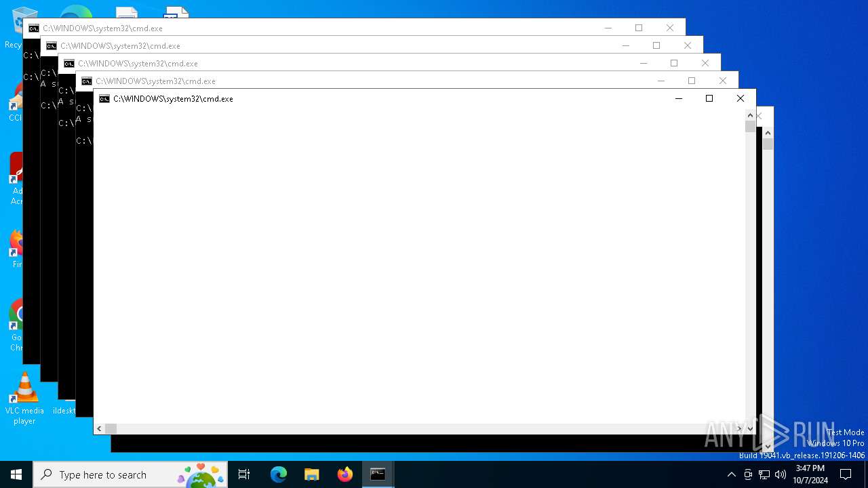
Task: Click the system icon of the second cmd.exe window
Action: pyautogui.click(x=52, y=46)
